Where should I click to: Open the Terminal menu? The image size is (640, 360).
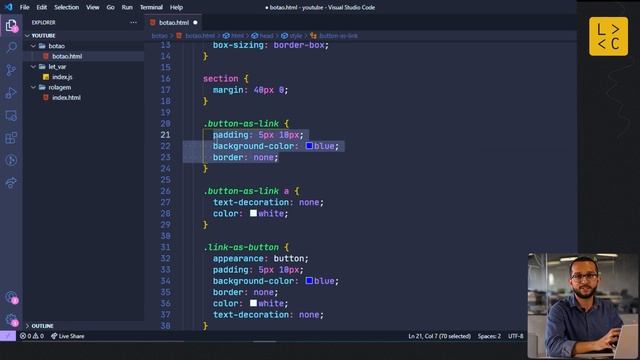click(x=151, y=7)
